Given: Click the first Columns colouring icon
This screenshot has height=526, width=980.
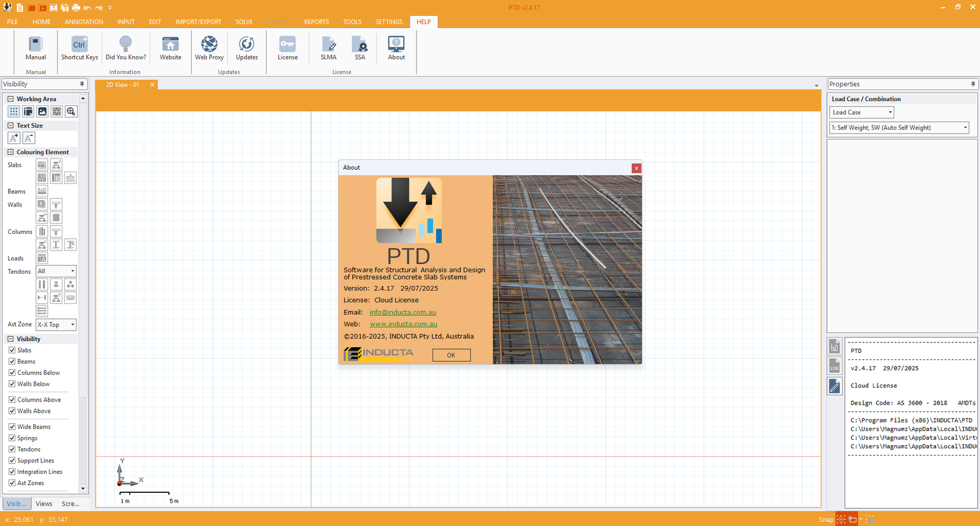Looking at the screenshot, I should pos(42,231).
